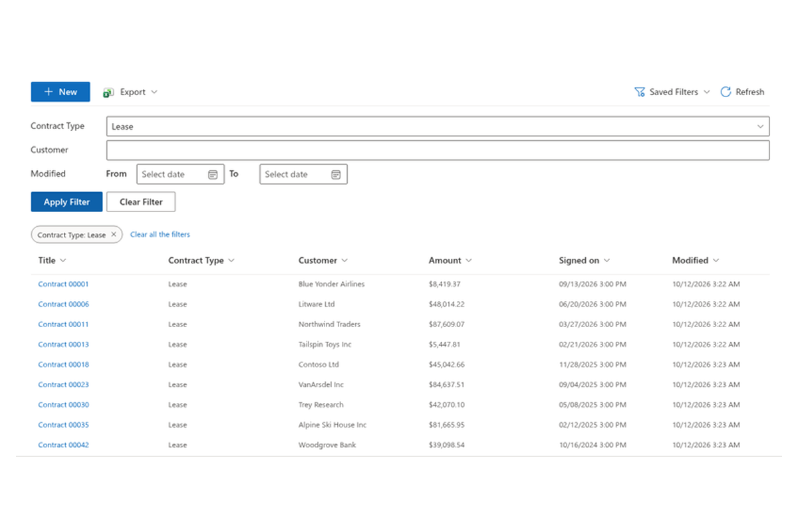
Task: Open the To date calendar icon
Action: (x=336, y=174)
